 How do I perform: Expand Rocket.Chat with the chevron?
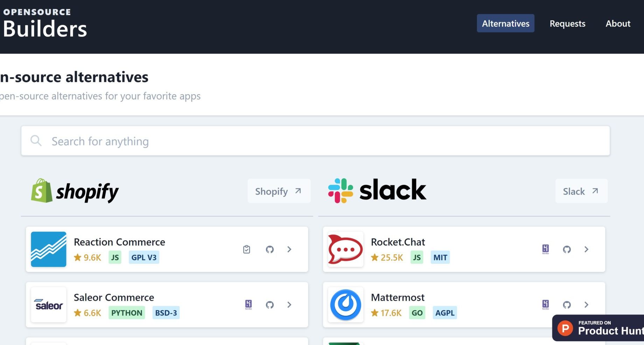click(x=586, y=249)
